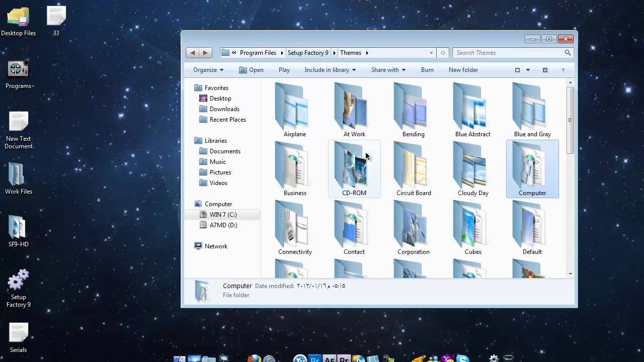Select the Bending theme folder
The width and height of the screenshot is (644, 362).
click(414, 110)
